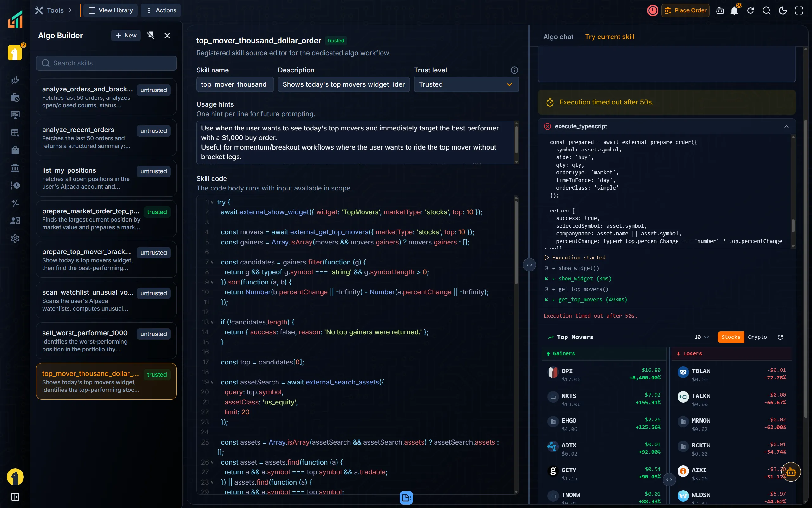
Task: Collapse code fold at line 1
Action: [x=212, y=202]
